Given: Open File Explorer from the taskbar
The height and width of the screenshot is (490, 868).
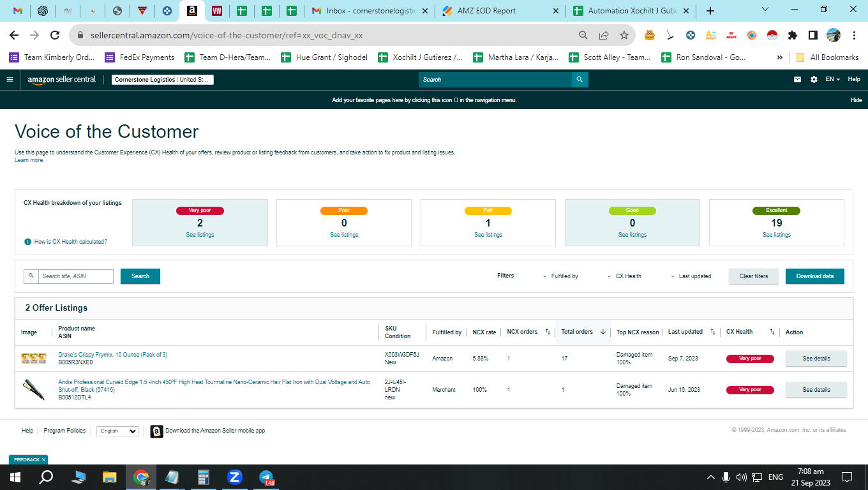Looking at the screenshot, I should point(110,477).
